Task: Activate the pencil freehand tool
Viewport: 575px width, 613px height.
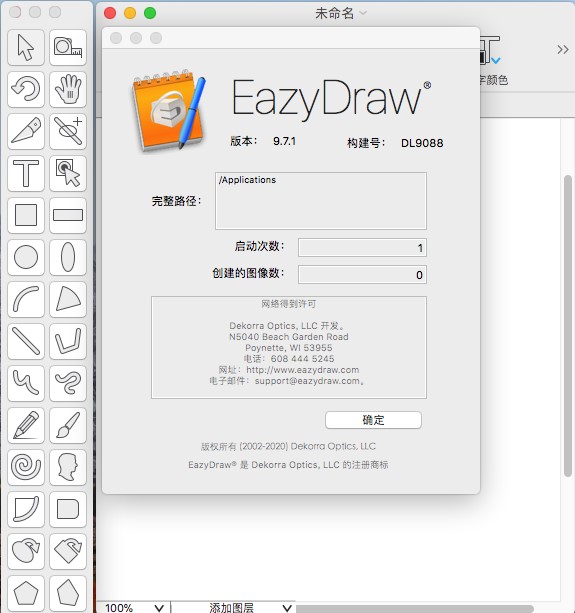Action: [26, 425]
